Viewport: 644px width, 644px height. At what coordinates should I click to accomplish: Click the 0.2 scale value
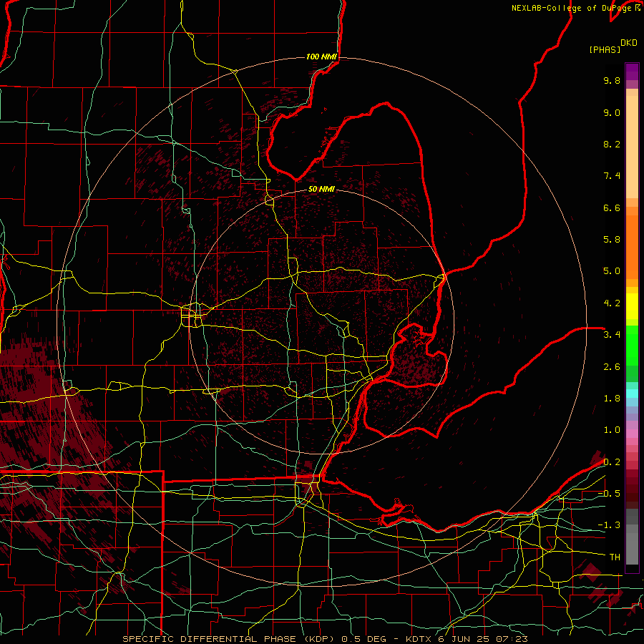[612, 462]
